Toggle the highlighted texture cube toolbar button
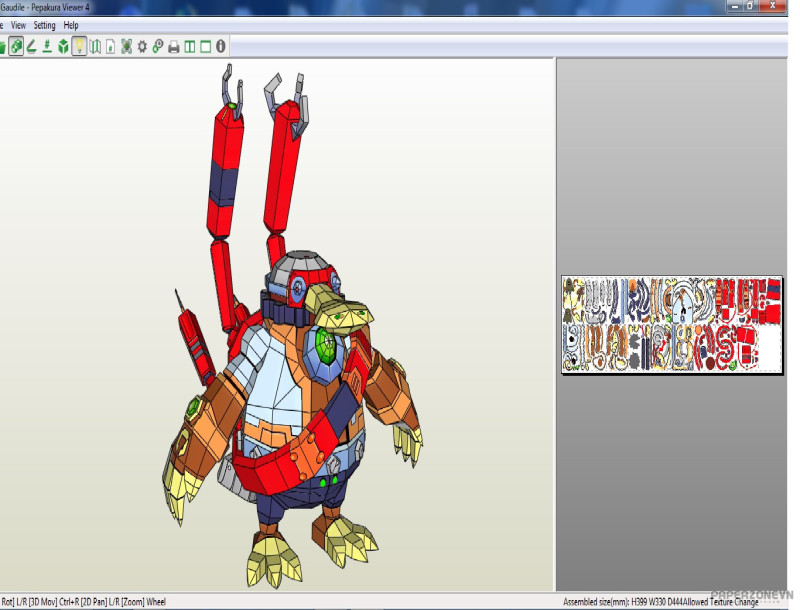800x610 pixels. [16, 46]
